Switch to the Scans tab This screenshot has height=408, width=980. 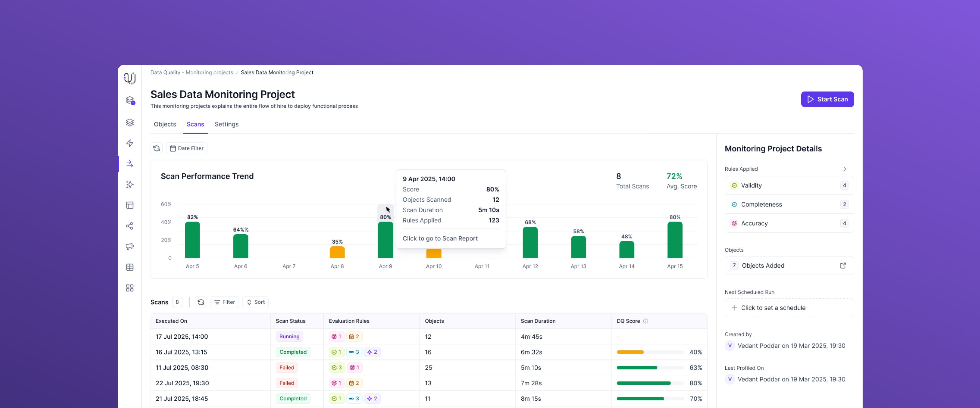[195, 124]
